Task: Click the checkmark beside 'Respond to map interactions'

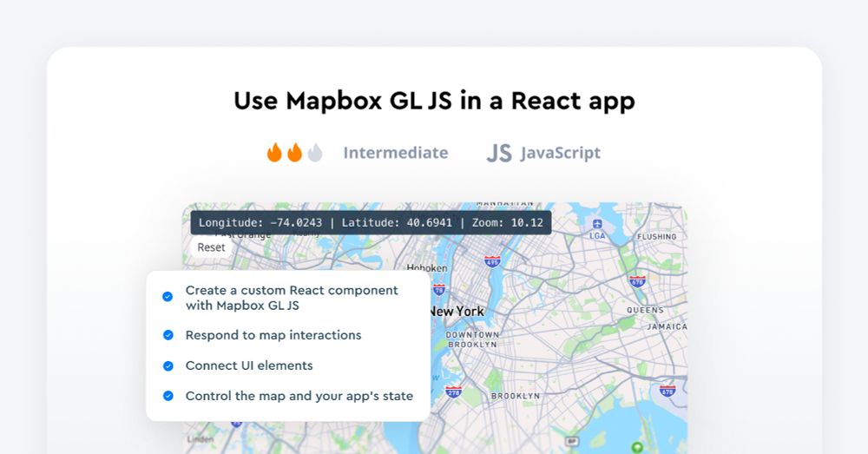Action: tap(168, 335)
